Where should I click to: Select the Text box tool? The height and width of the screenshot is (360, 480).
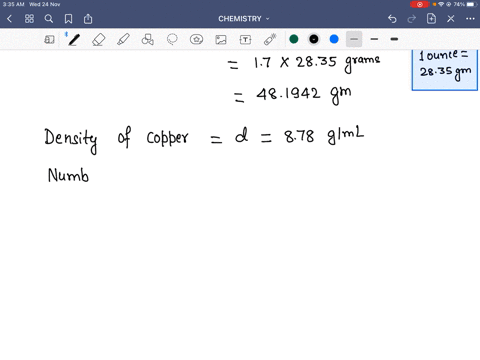click(x=245, y=40)
